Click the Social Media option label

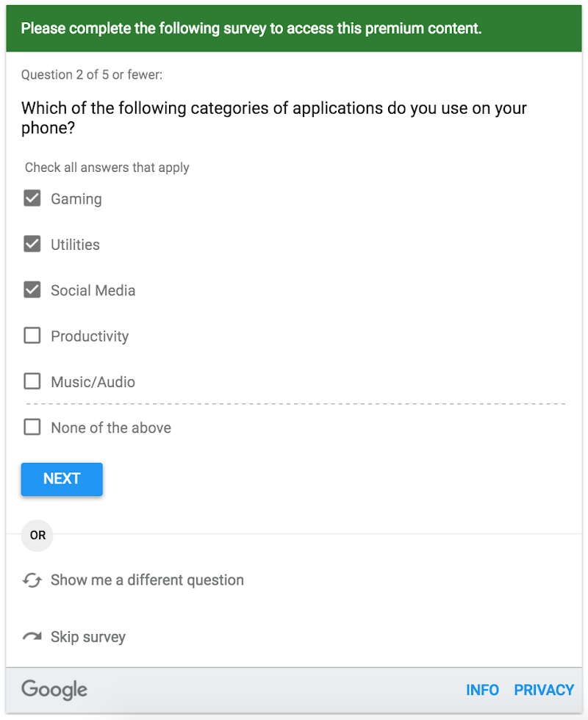click(93, 291)
